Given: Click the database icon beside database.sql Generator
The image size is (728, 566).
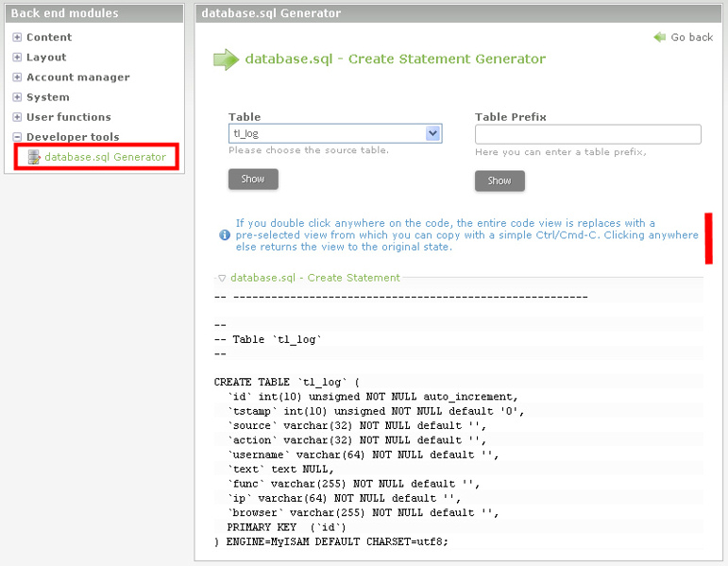Looking at the screenshot, I should [34, 157].
